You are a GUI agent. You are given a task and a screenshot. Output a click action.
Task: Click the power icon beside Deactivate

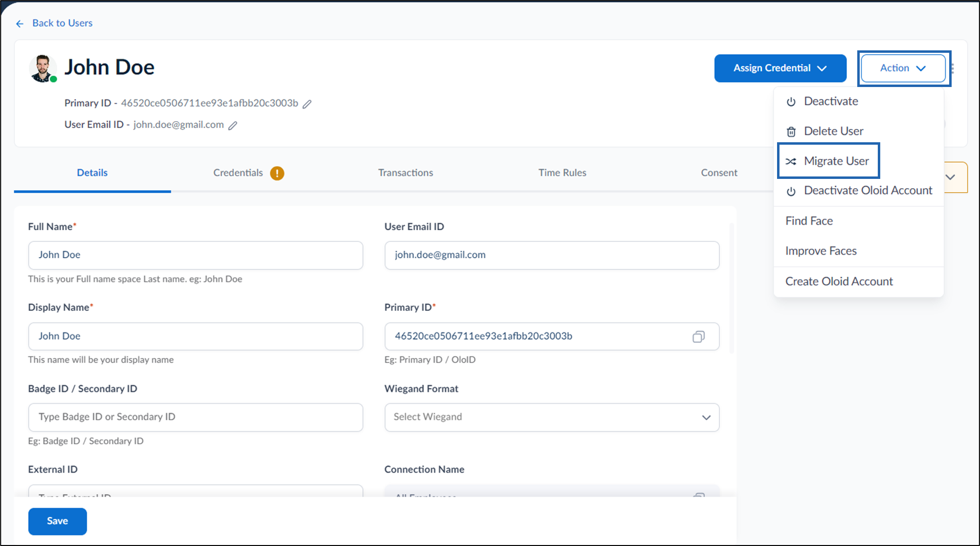pos(791,102)
